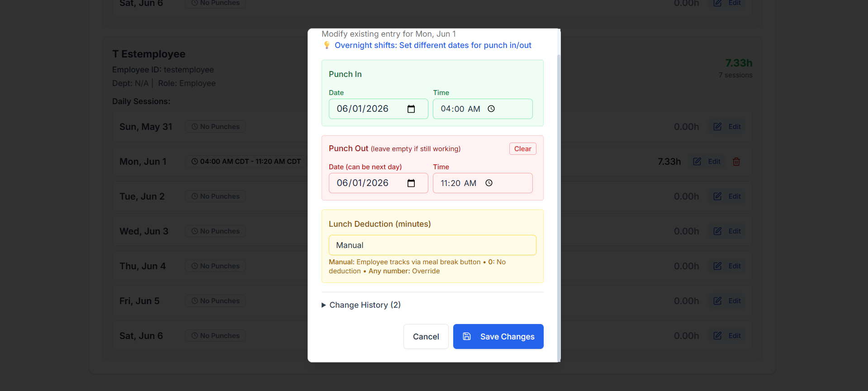Screen dimensions: 868x391
Task: Click edit pencil icon for bottom Sat, Jun 6
Action: 717,336
